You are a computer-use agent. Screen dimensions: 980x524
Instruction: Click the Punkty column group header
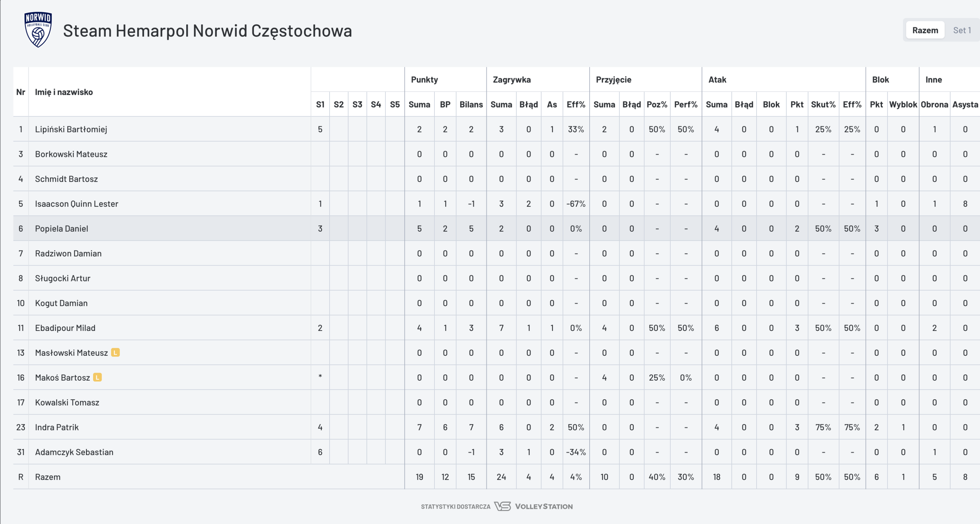pyautogui.click(x=424, y=79)
